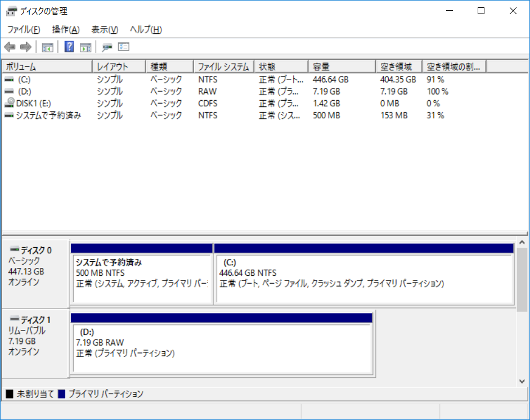Click the CDFS file system cell
The height and width of the screenshot is (420, 530).
[208, 104]
